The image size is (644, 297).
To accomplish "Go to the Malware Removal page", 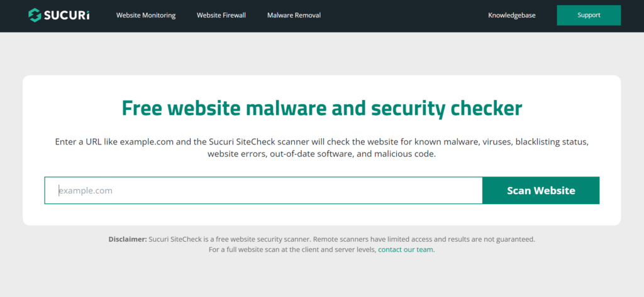I will pyautogui.click(x=294, y=15).
